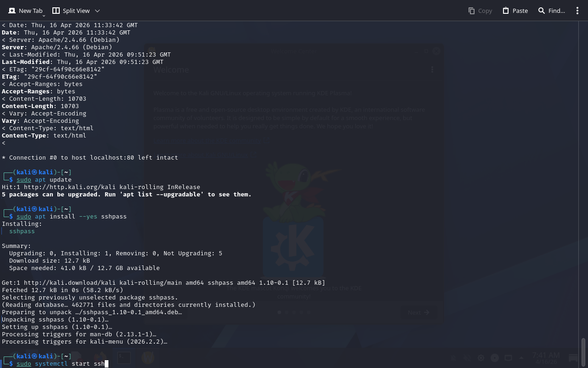Open the three-dot hamburger menu

coord(577,11)
